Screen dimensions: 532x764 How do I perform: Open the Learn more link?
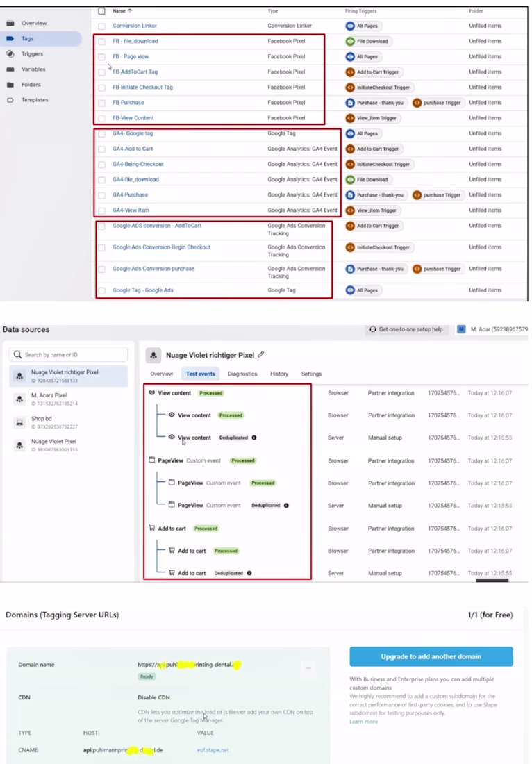click(363, 722)
